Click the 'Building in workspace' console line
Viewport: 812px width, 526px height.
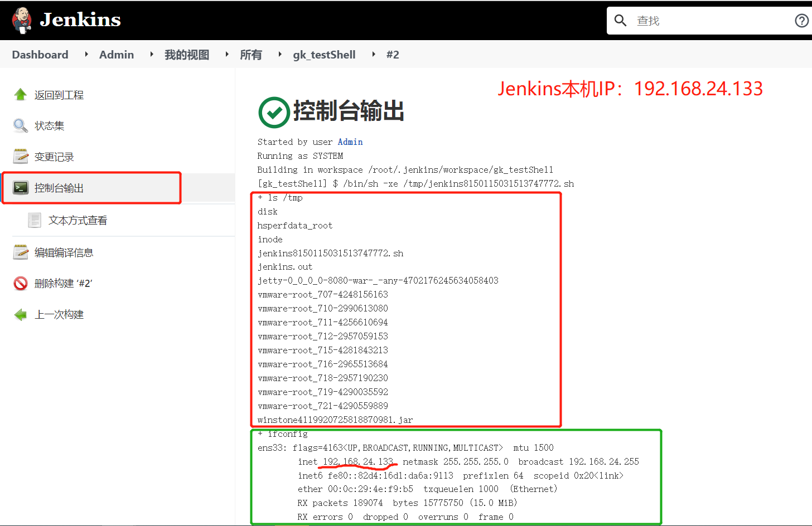tap(405, 170)
